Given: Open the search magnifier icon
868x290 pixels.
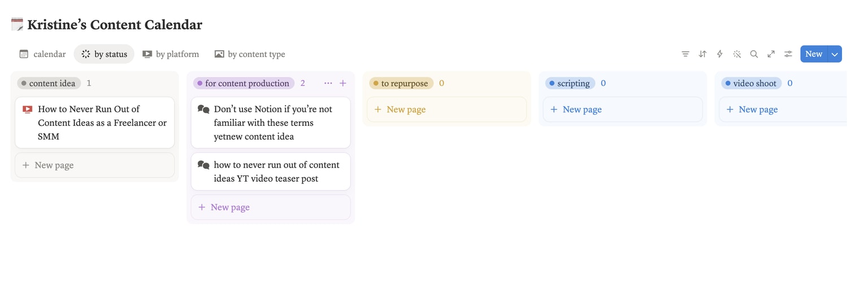Looking at the screenshot, I should [x=754, y=54].
